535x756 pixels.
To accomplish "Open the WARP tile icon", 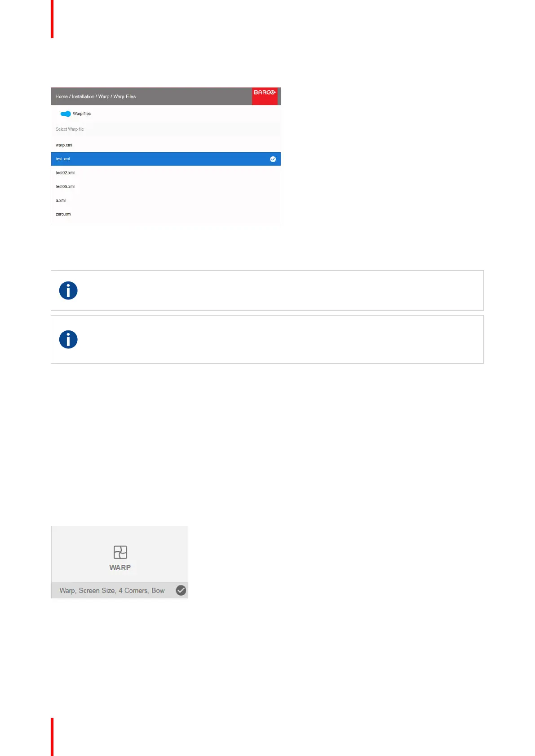I will [x=120, y=552].
